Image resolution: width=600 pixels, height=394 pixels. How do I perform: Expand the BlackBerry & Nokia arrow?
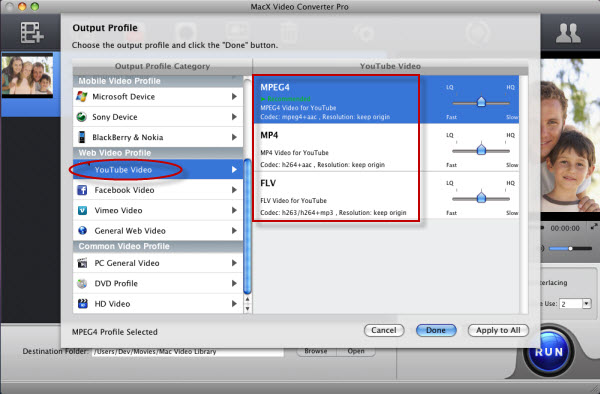pyautogui.click(x=234, y=137)
